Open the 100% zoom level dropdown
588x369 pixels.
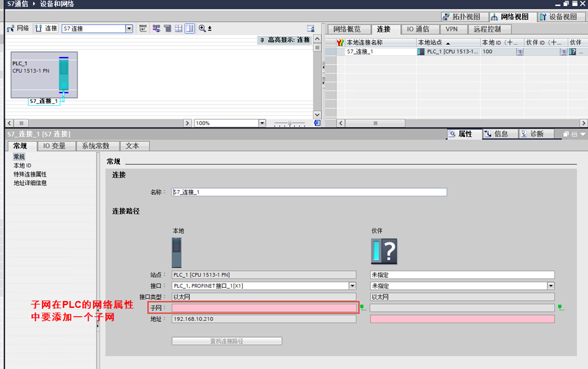point(262,123)
